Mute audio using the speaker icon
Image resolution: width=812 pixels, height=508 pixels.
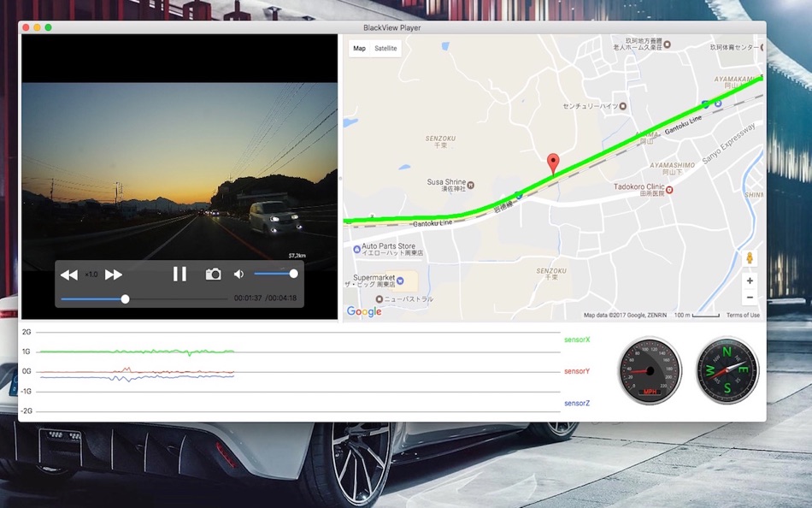pos(238,274)
